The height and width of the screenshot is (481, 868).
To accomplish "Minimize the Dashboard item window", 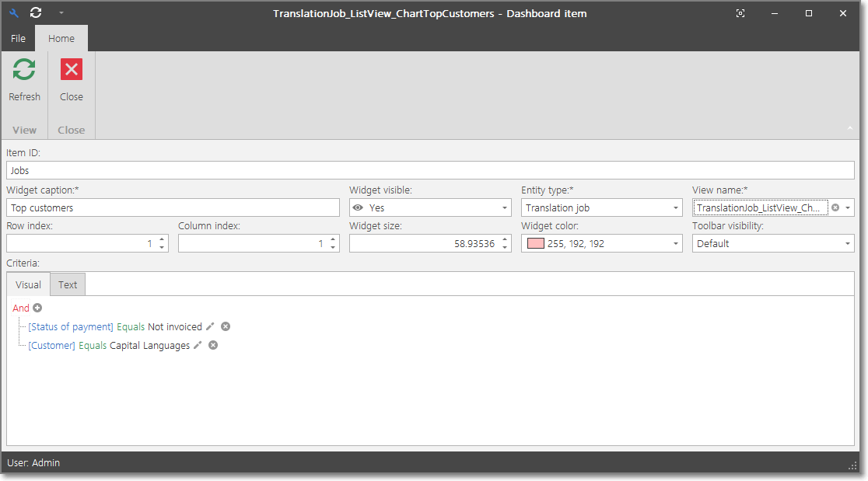I will 775,13.
